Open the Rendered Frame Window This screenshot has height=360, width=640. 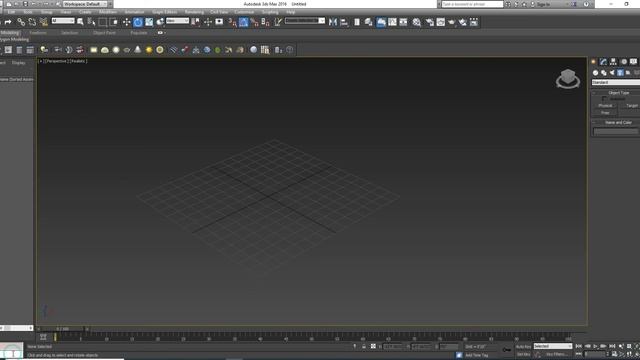(x=440, y=22)
